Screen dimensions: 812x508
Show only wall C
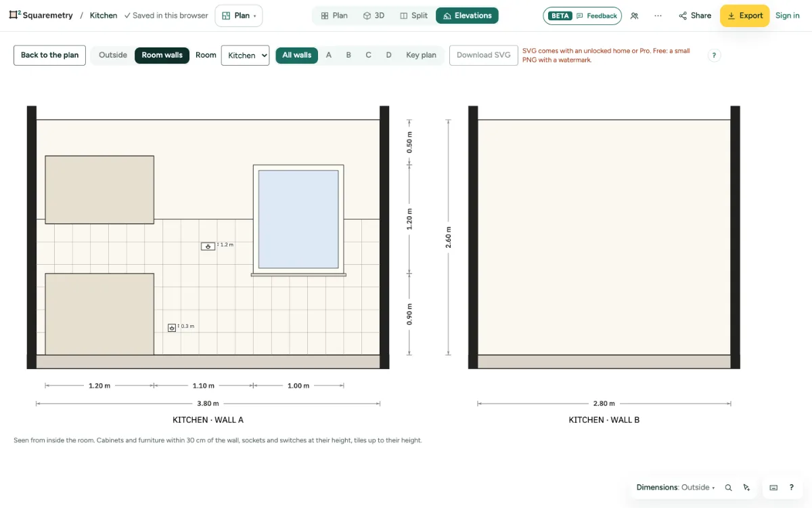(368, 55)
